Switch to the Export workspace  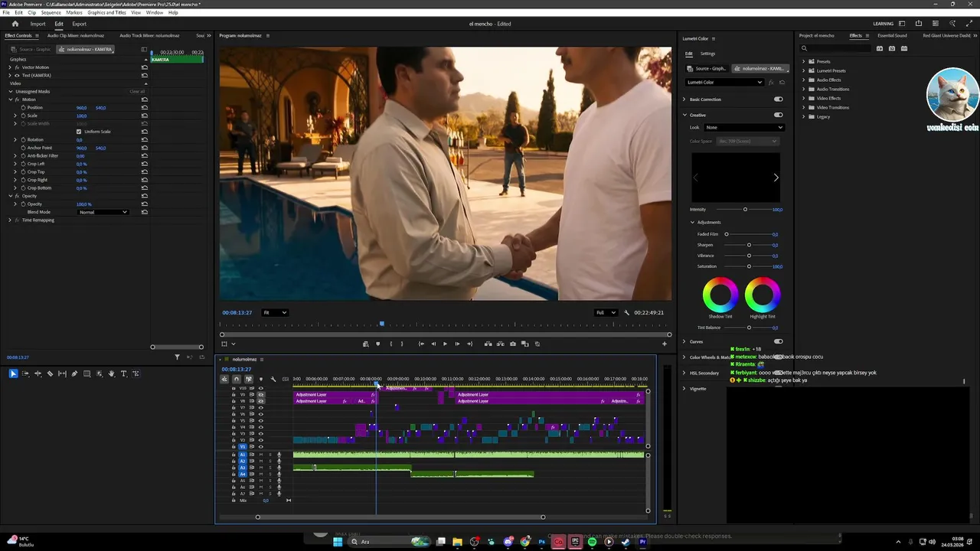point(79,24)
